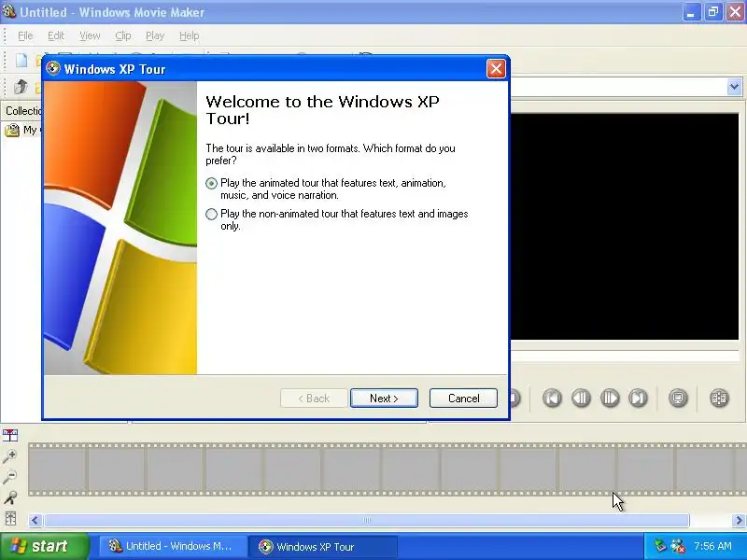Screen dimensions: 747x560
Task: Click the first empty storyboard frame
Action: [57, 469]
